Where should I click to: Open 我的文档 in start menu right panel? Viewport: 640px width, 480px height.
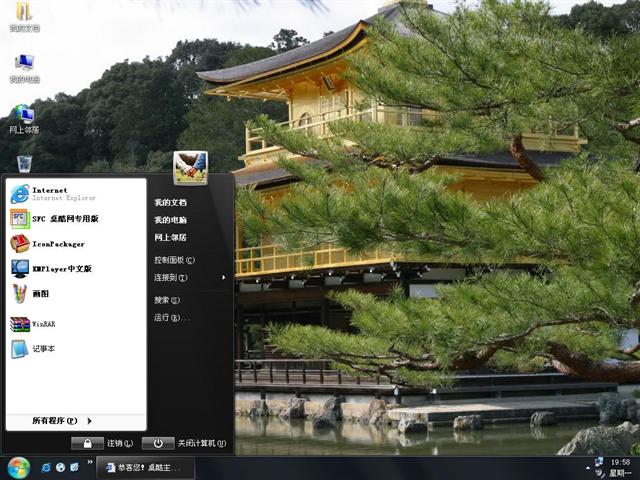pyautogui.click(x=170, y=202)
